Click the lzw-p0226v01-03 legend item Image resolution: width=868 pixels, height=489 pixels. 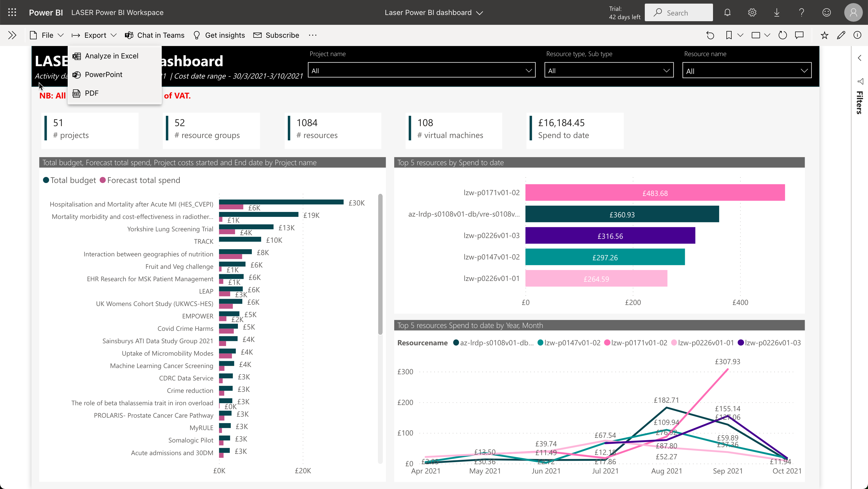(769, 343)
